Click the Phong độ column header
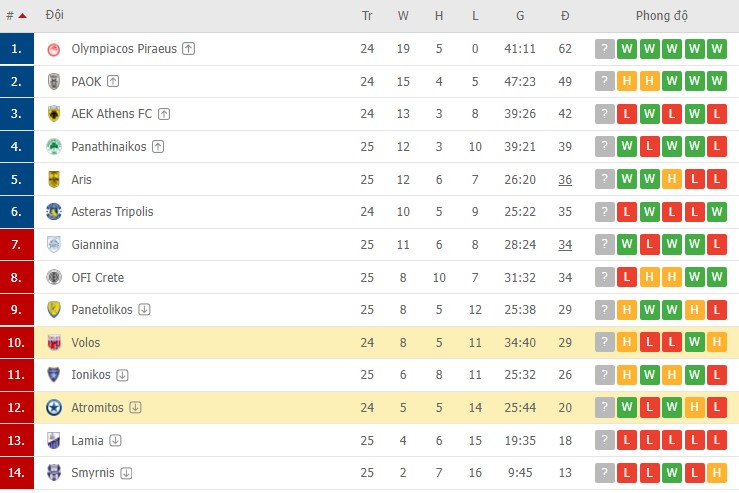Screen dimensions: 739x493 (x=662, y=16)
